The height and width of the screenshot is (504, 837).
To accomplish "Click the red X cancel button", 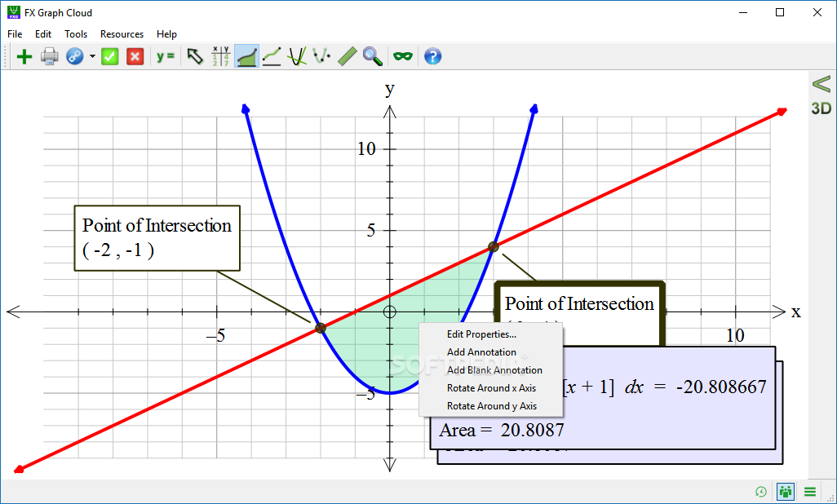I will (135, 56).
